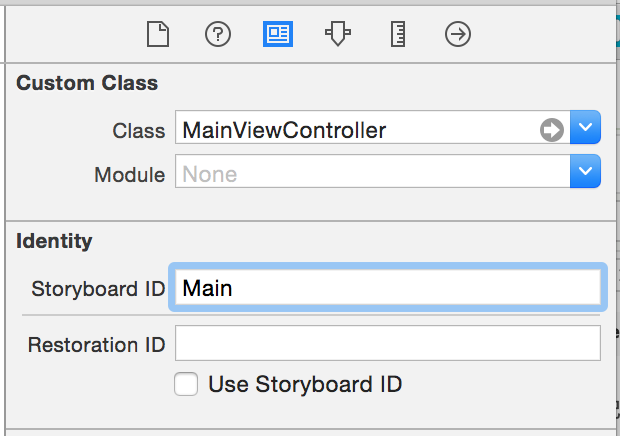
Task: Click the Module field showing None
Action: coord(372,171)
